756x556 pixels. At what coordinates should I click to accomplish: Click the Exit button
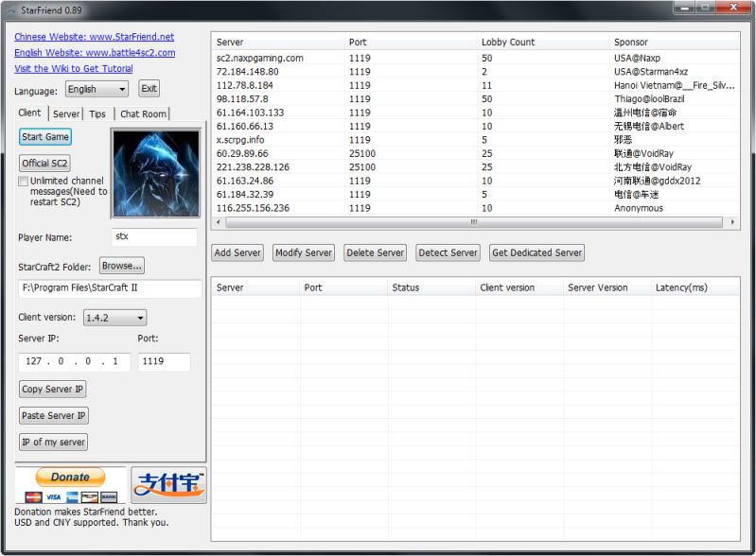pyautogui.click(x=149, y=89)
